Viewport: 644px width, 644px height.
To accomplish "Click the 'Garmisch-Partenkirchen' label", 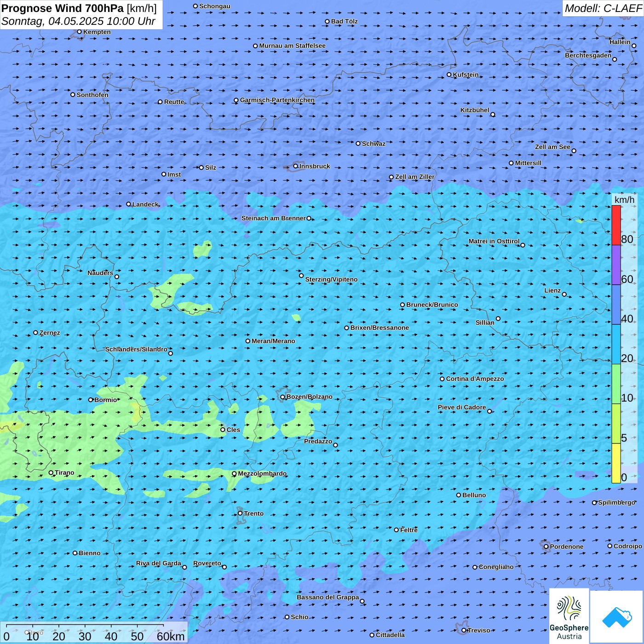I will pyautogui.click(x=277, y=100).
